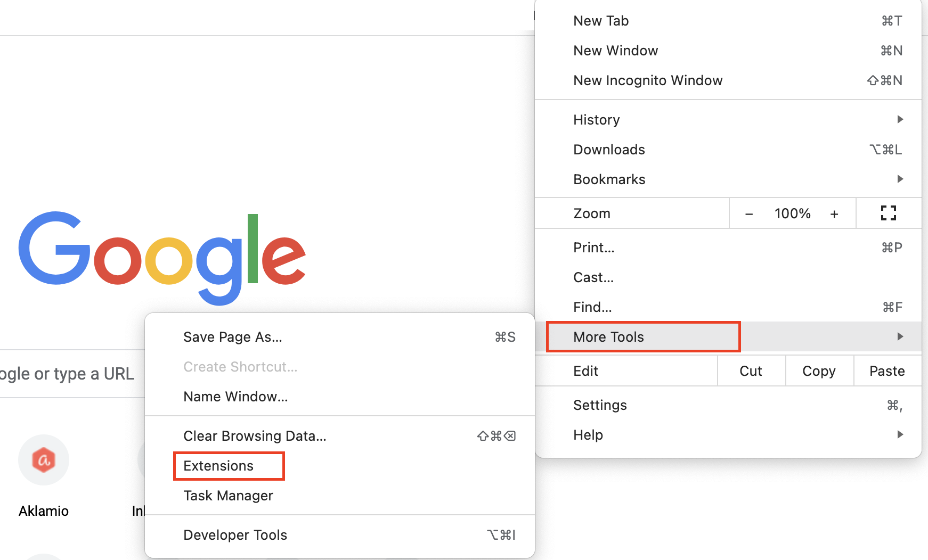Decrease zoom with the minus button

coord(749,214)
